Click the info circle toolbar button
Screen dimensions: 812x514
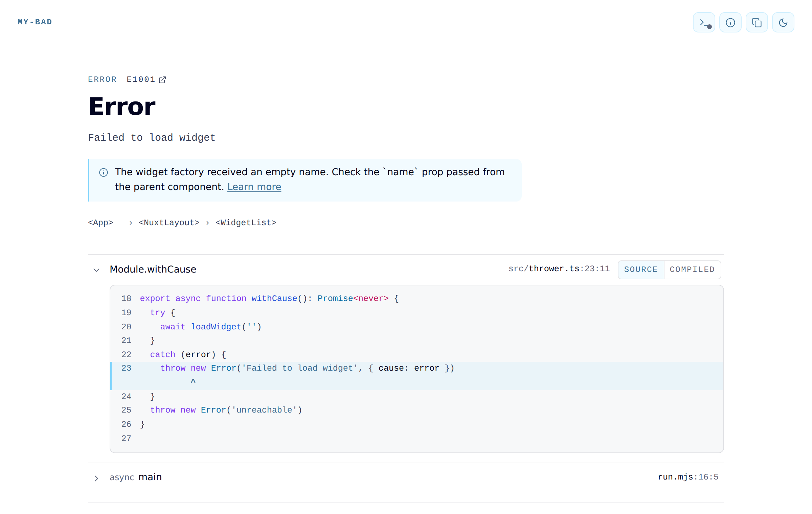730,23
